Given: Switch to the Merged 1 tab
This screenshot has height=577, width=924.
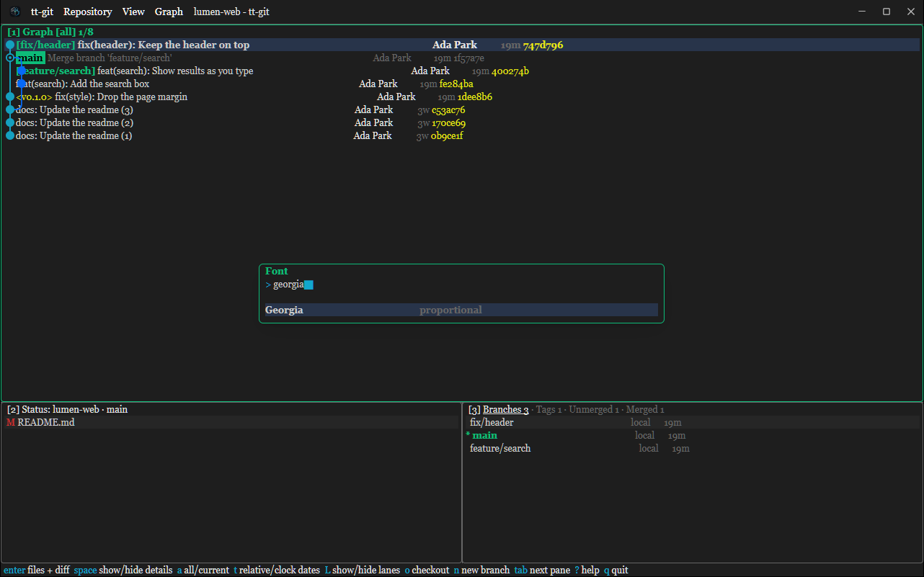Looking at the screenshot, I should [645, 409].
